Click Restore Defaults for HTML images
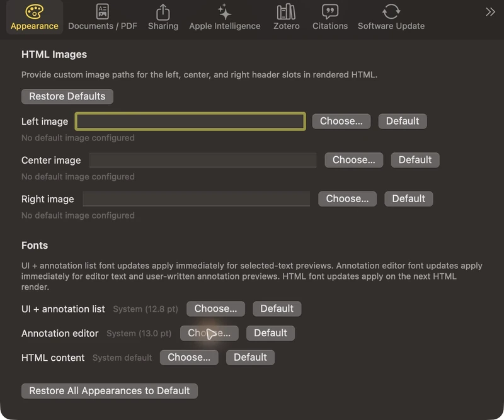 point(67,96)
